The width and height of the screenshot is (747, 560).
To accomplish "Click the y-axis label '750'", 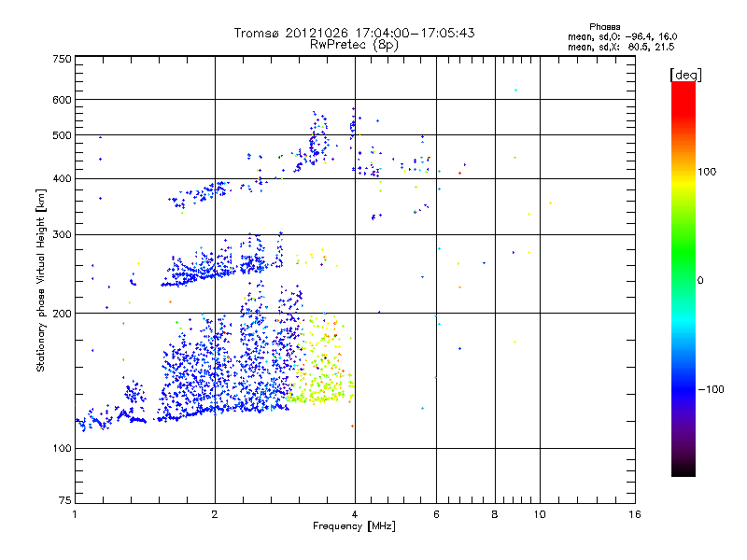I will point(62,59).
